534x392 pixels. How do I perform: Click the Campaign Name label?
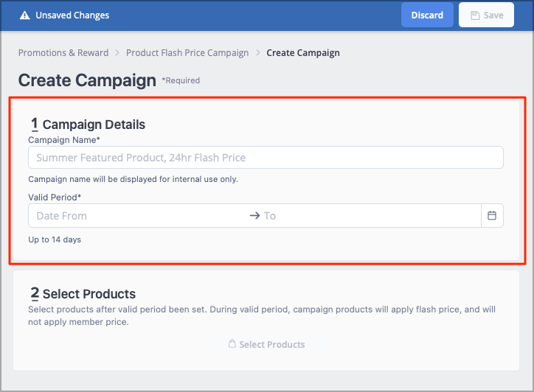pos(64,140)
